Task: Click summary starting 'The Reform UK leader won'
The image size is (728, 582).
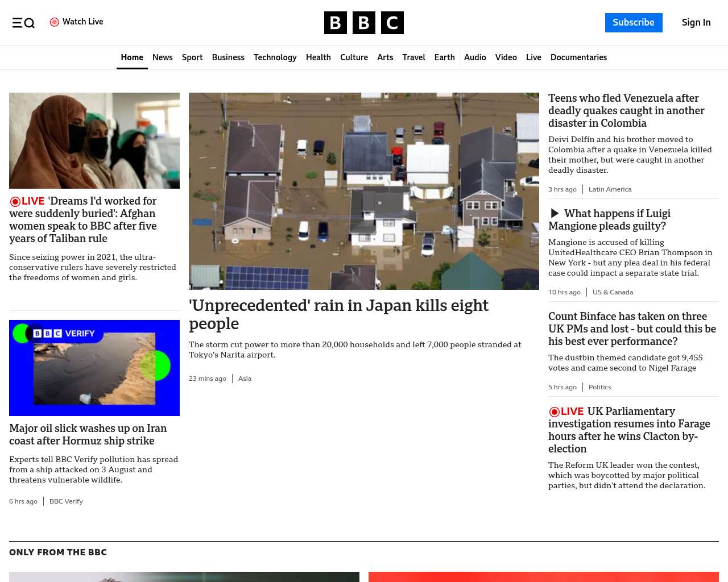Action: tap(627, 475)
